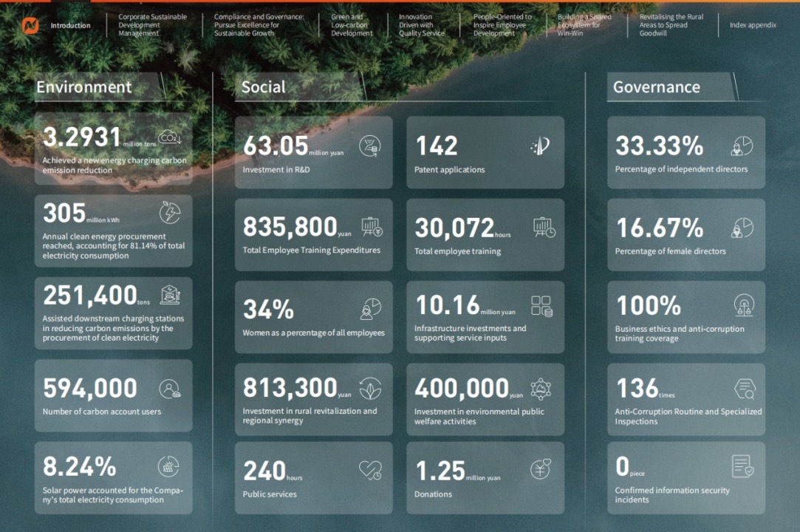Click the lightning bolt clean energy icon

point(170,213)
